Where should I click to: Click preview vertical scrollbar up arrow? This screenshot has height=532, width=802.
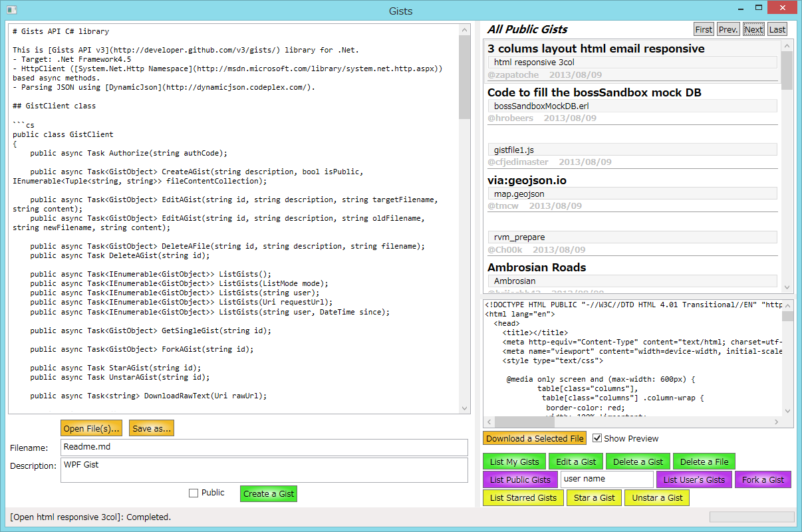coord(787,305)
